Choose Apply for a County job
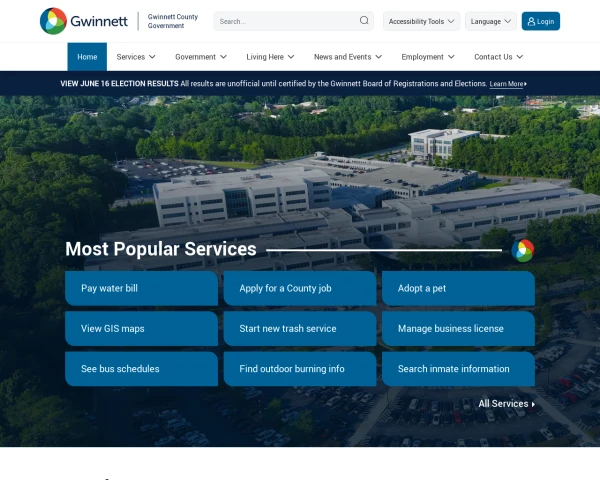600x480 pixels. (300, 288)
